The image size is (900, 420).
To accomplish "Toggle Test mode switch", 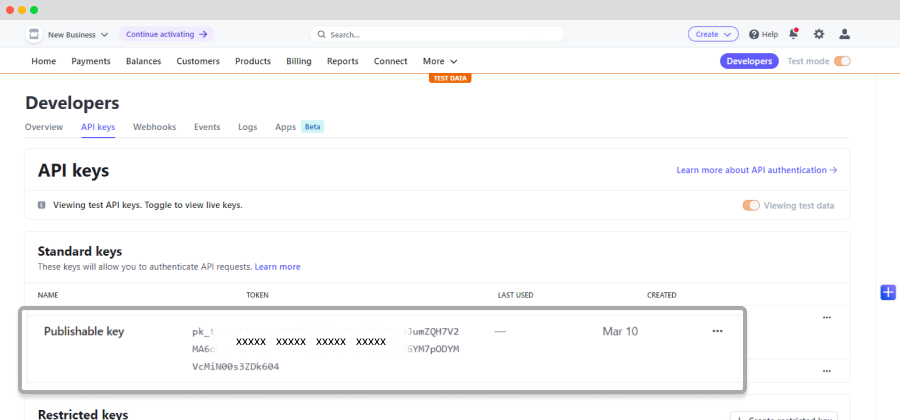I will 842,61.
